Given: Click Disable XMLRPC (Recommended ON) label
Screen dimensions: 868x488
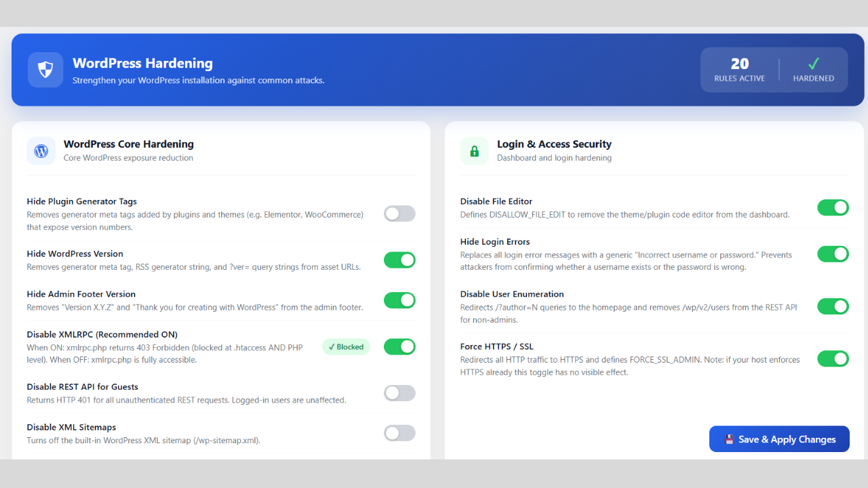Looking at the screenshot, I should [x=102, y=334].
